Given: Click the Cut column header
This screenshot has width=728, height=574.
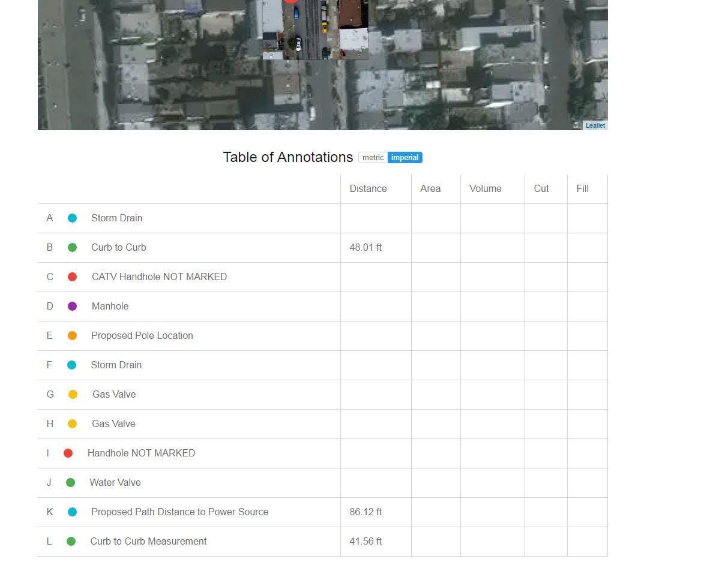Looking at the screenshot, I should (x=541, y=189).
